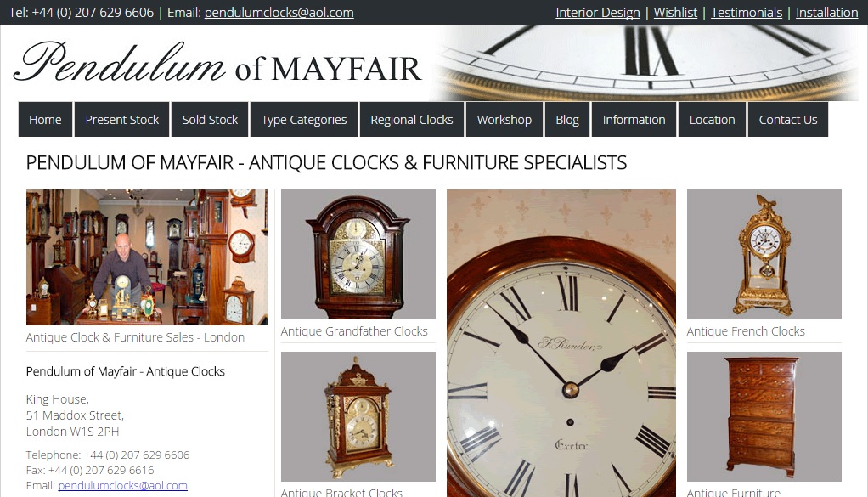Open the Sold Stock menu
Viewport: 868px width, 497px height.
coord(210,120)
